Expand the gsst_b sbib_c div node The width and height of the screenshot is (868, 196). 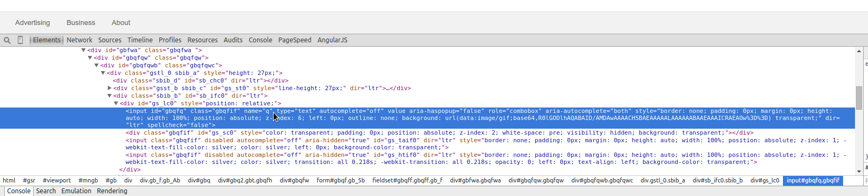click(x=109, y=88)
